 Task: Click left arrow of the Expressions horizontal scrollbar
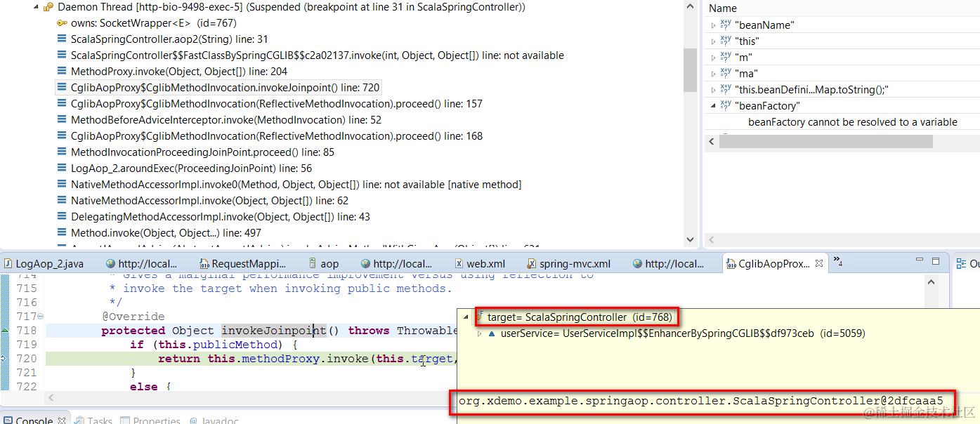click(x=711, y=142)
